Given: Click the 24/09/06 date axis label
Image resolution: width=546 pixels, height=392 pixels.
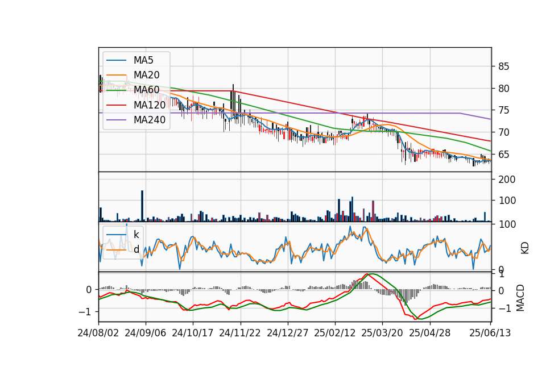Looking at the screenshot, I should (145, 333).
